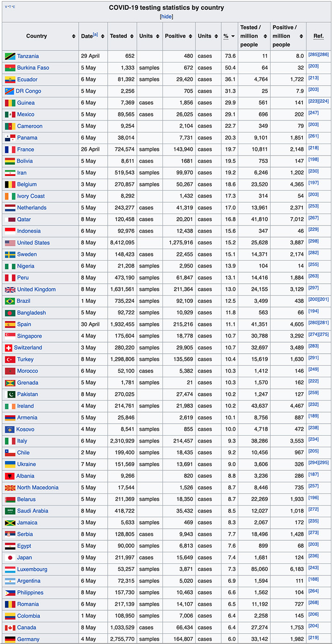Sort table by Country column

coord(74,36)
